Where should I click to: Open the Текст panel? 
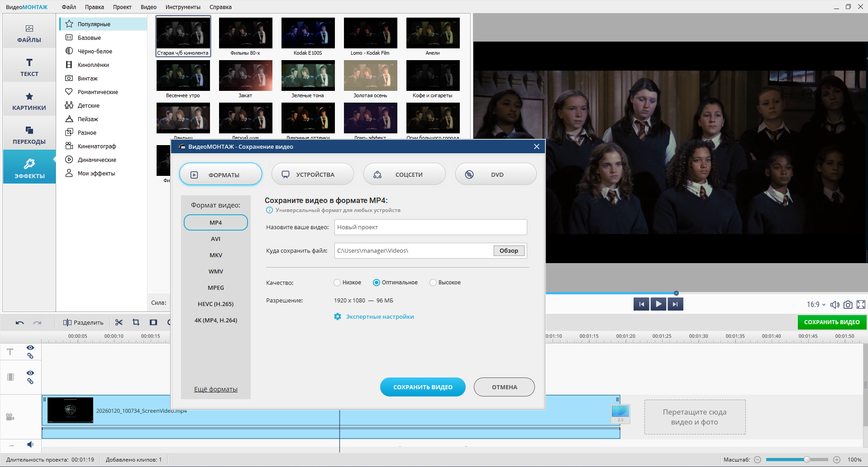29,67
